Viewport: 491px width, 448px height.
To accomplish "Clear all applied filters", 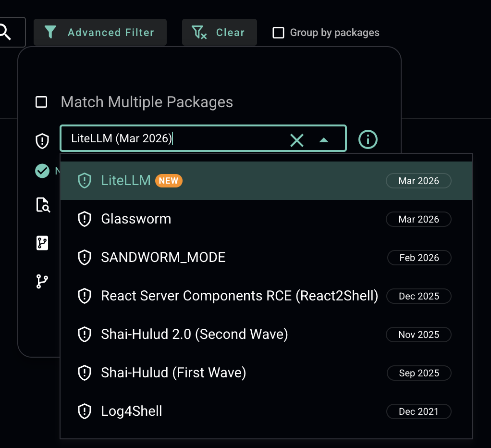I will point(219,32).
